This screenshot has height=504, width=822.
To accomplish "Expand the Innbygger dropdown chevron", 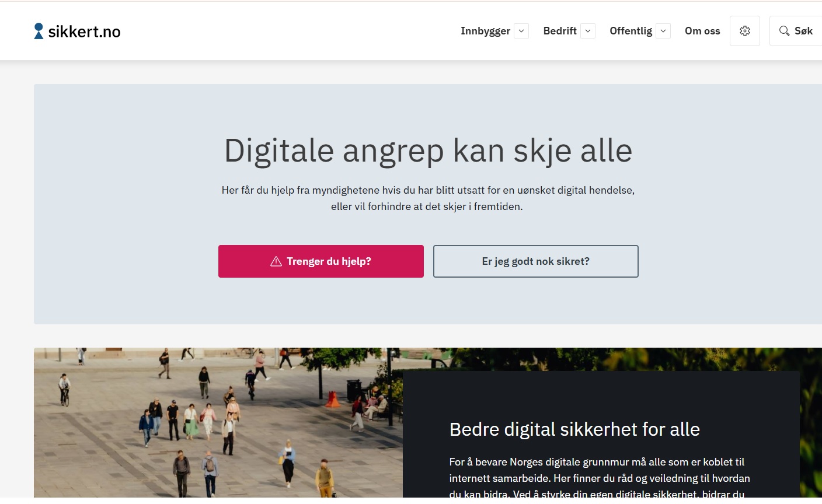I will click(521, 31).
